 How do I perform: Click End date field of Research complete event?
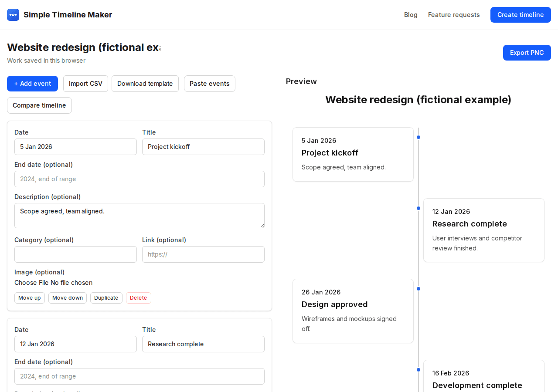[x=139, y=376]
